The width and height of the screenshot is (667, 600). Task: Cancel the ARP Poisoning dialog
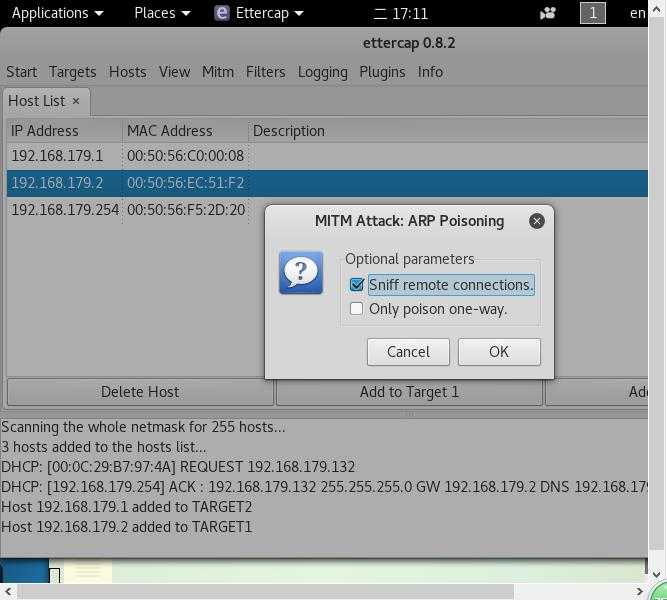pyautogui.click(x=408, y=352)
